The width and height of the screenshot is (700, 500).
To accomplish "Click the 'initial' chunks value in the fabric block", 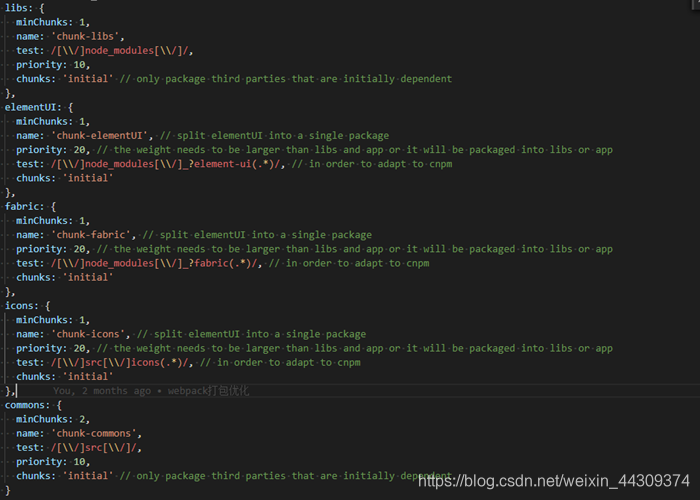I will point(88,277).
